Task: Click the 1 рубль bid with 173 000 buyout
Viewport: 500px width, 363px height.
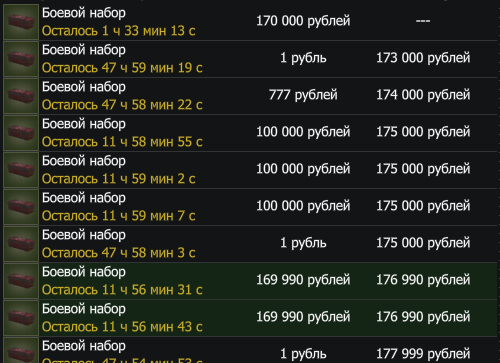Action: (303, 58)
